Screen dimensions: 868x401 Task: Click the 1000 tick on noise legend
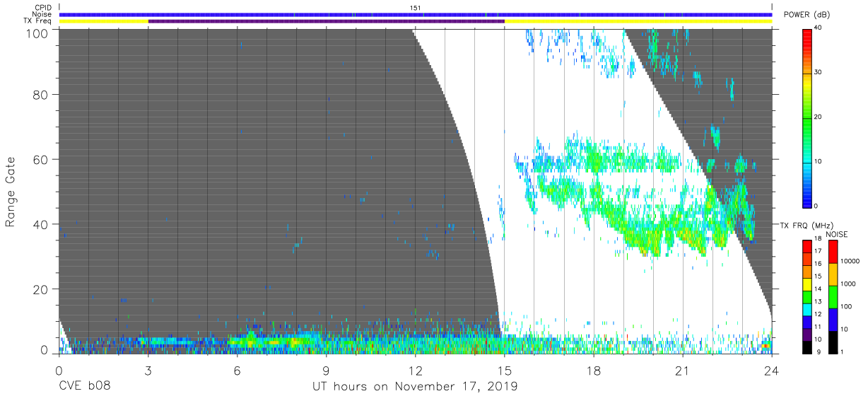(x=847, y=284)
